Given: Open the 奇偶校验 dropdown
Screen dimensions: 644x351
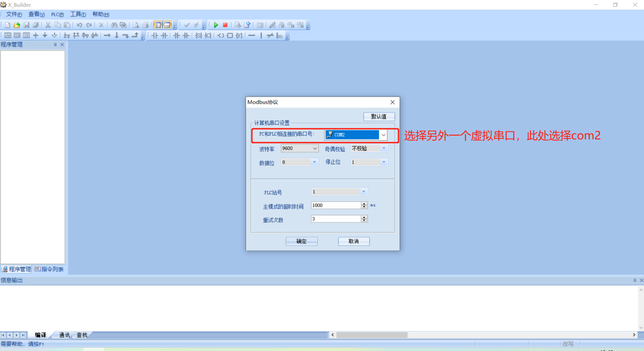Looking at the screenshot, I should pyautogui.click(x=384, y=149).
